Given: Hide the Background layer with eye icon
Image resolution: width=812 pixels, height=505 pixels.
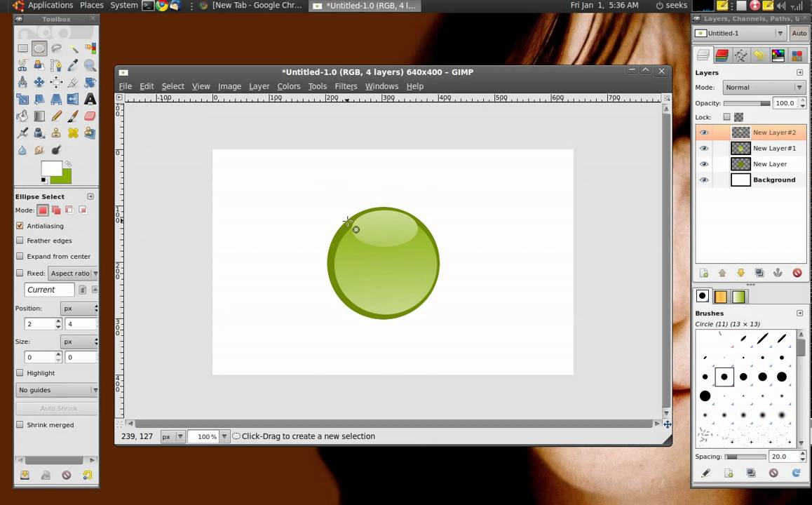Looking at the screenshot, I should click(704, 180).
